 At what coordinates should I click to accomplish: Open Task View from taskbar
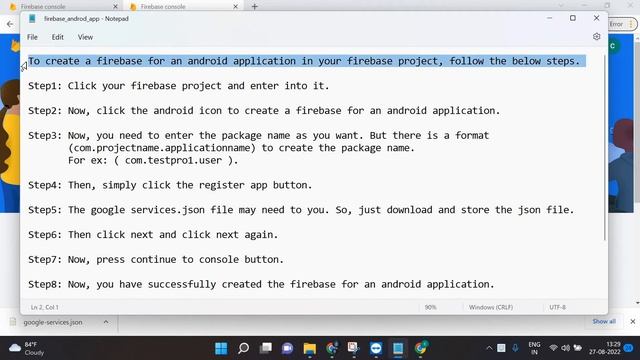(266, 348)
